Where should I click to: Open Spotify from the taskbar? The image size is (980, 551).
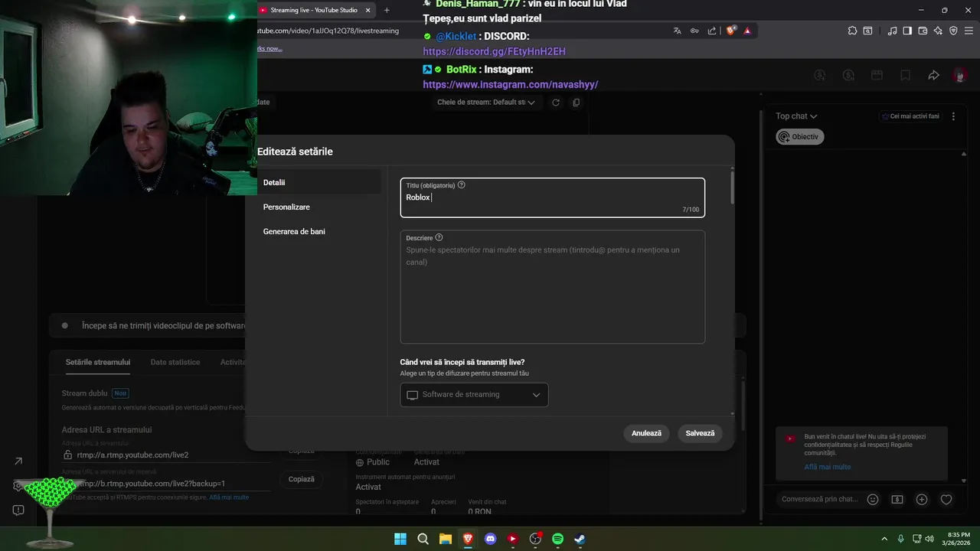coord(557,539)
